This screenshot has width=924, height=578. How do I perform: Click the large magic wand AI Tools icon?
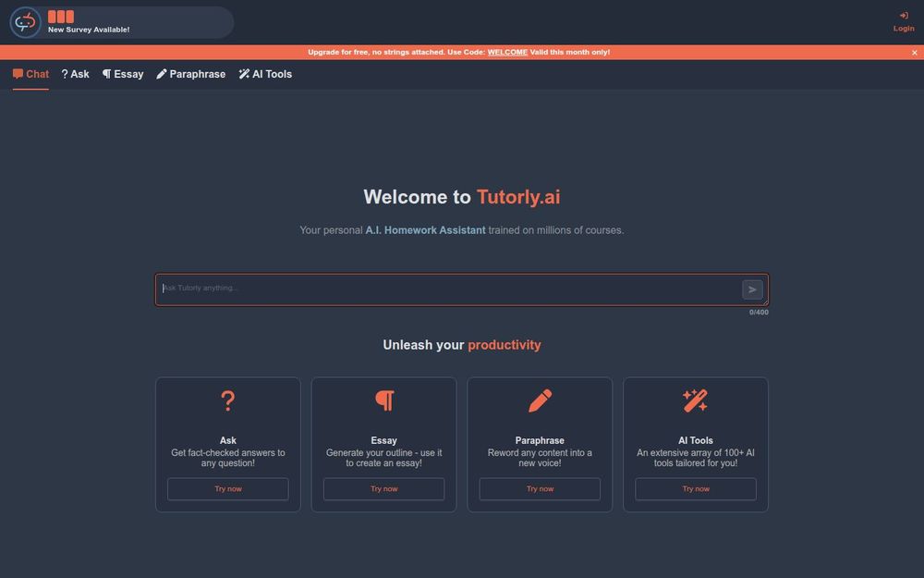point(696,401)
